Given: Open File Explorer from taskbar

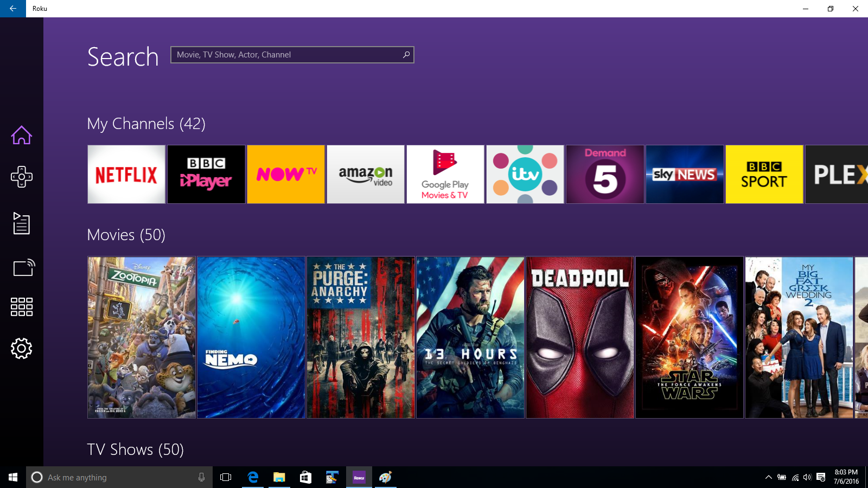Looking at the screenshot, I should click(x=279, y=477).
